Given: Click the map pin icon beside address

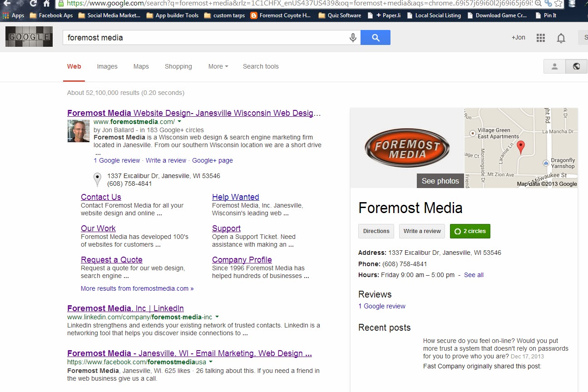Looking at the screenshot, I should [x=97, y=179].
